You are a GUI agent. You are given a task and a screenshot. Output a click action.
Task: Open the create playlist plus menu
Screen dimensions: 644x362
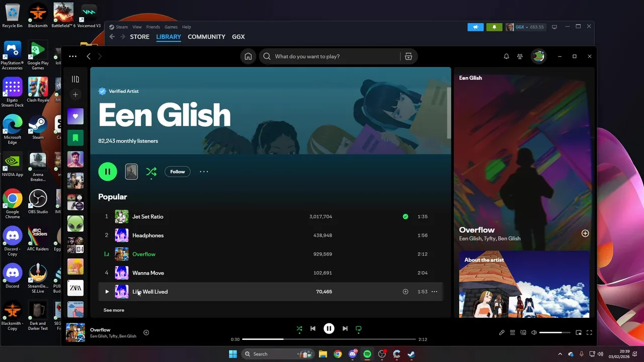(x=75, y=95)
